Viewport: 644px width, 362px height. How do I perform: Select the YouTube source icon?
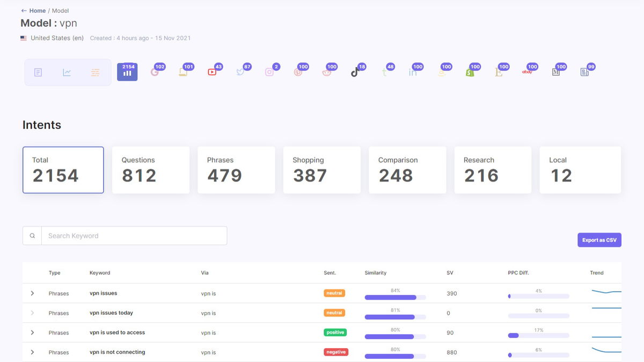pyautogui.click(x=212, y=72)
